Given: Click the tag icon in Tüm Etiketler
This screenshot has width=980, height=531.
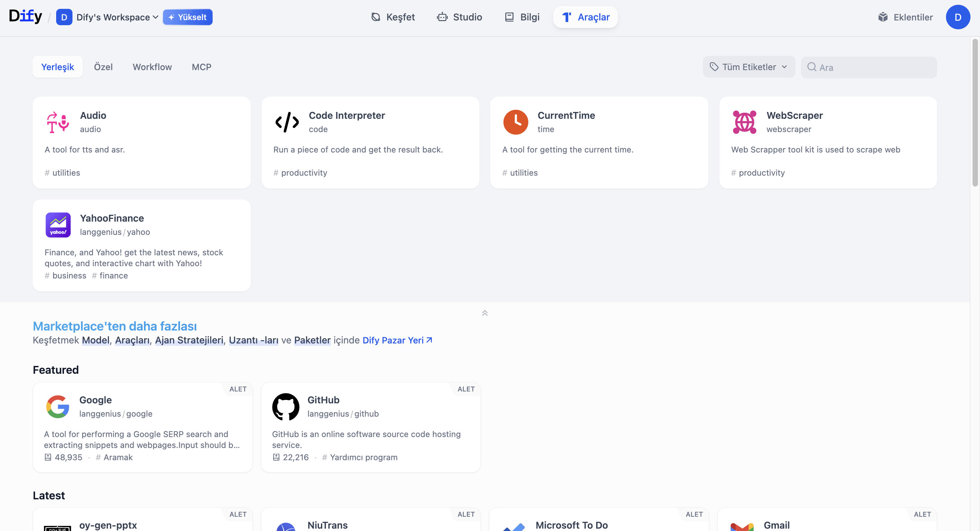Looking at the screenshot, I should click(714, 67).
